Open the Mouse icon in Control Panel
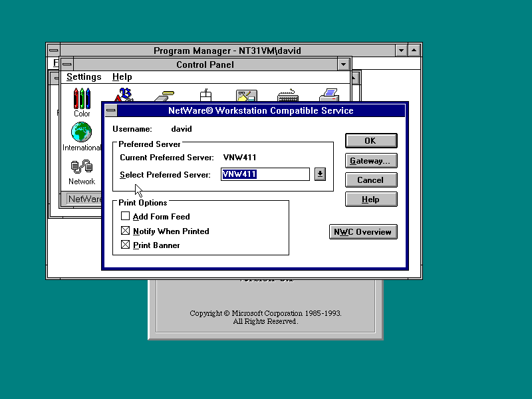This screenshot has width=532, height=399. [x=205, y=95]
